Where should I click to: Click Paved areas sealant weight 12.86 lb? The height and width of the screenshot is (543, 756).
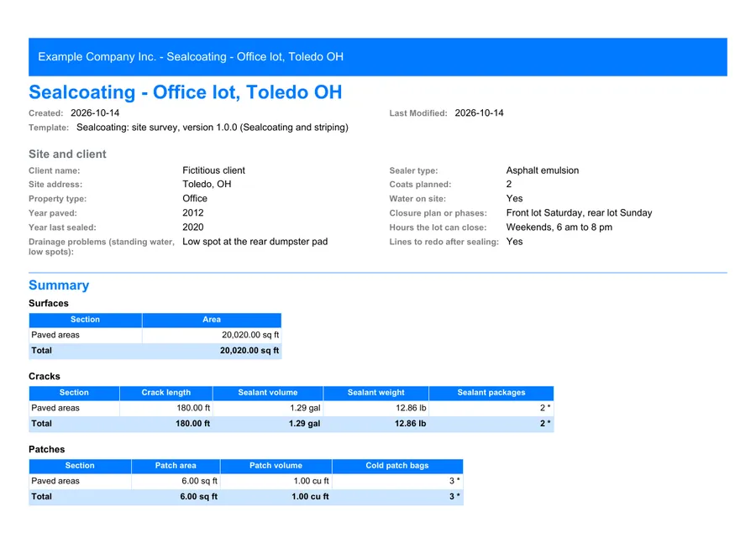(411, 408)
